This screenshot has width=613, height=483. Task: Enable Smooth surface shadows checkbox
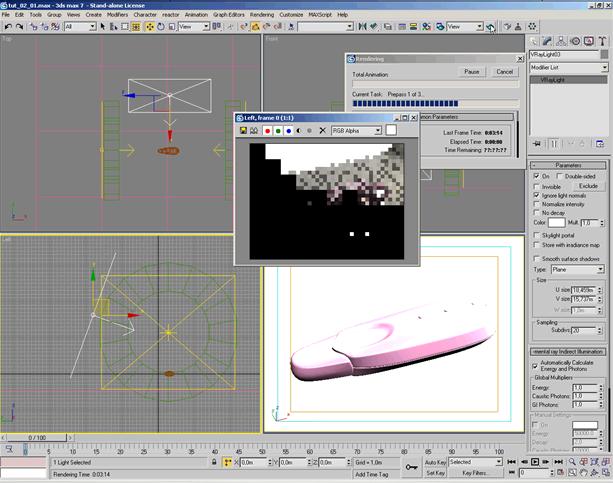[x=536, y=259]
